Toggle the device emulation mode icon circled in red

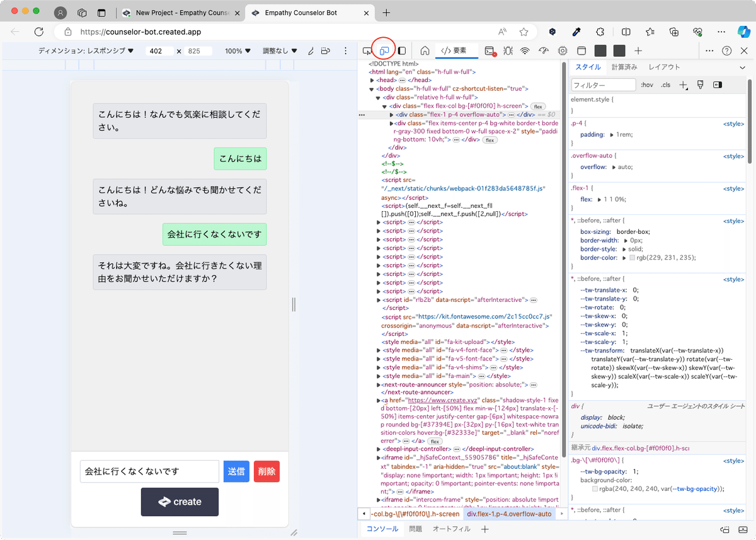(383, 50)
